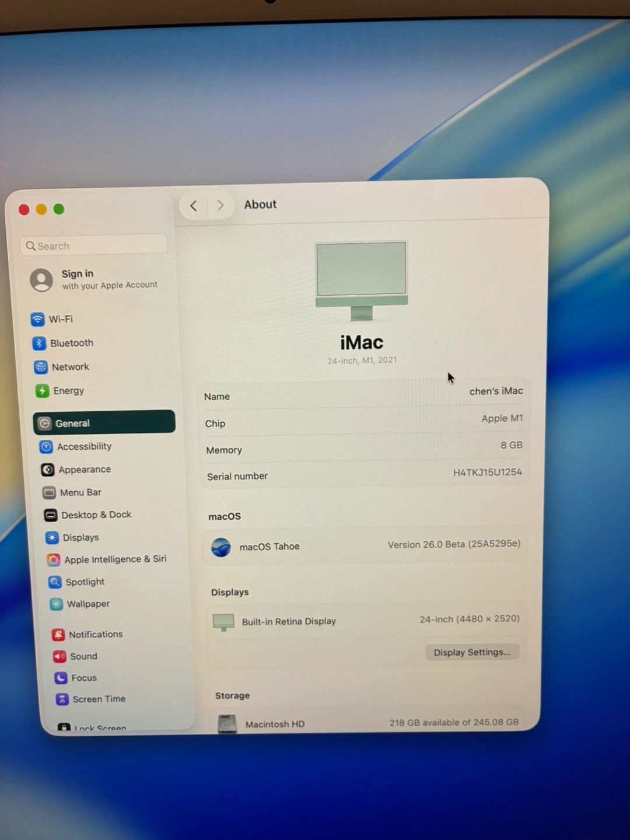Click the "Built-in Retina Display" label
Screen dimensions: 630x840
click(x=289, y=622)
